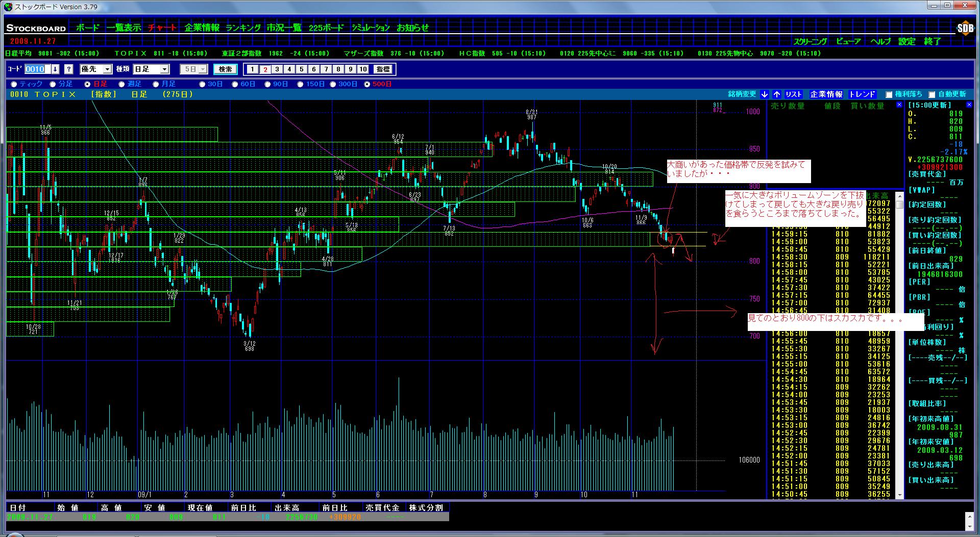
Task: Click the 指標 indicator button
Action: [382, 69]
